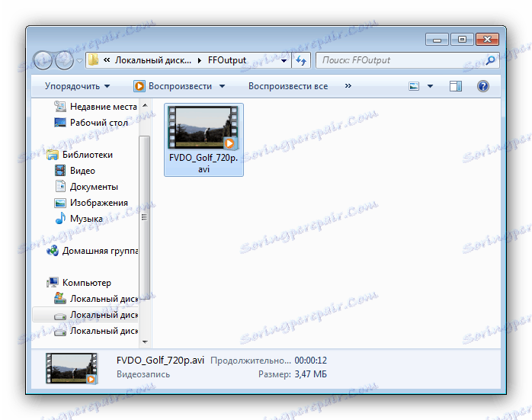Click Видеозапись type label in details pane
This screenshot has width=532, height=420.
pos(143,374)
